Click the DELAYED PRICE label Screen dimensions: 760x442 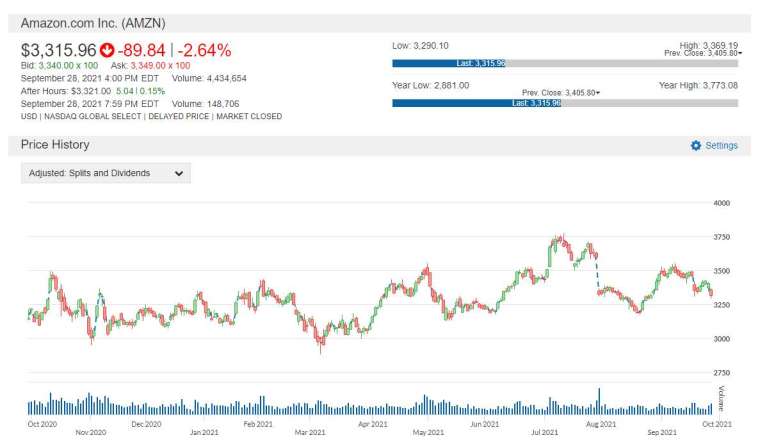[178, 116]
